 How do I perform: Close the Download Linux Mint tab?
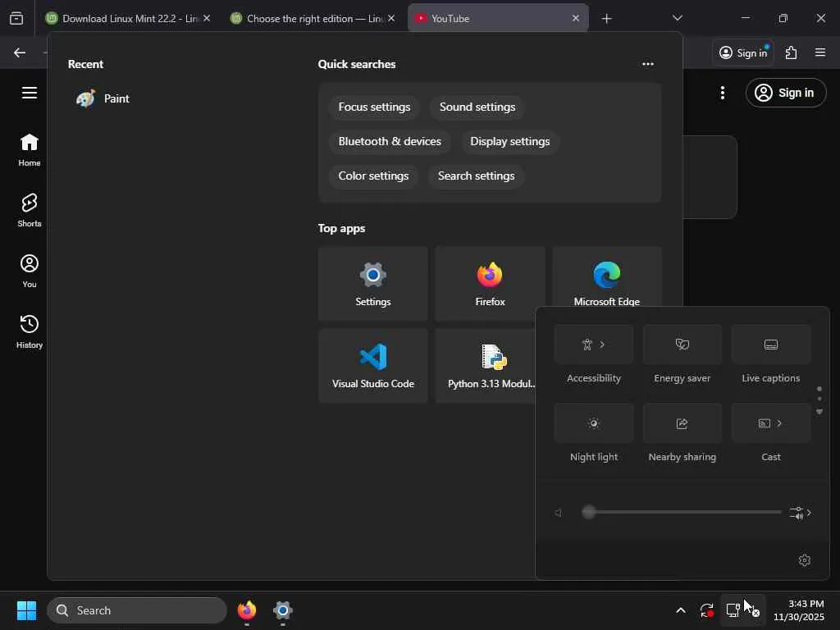coord(207,18)
